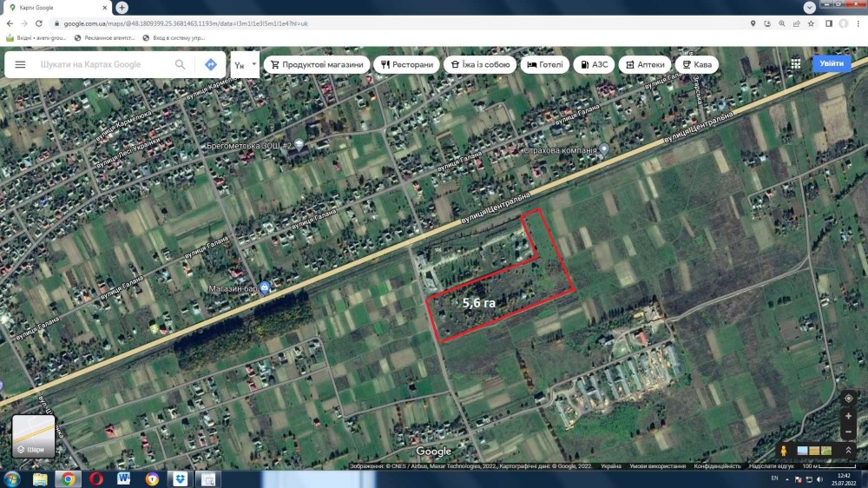Image resolution: width=868 pixels, height=488 pixels.
Task: Click the Умови використання link
Action: click(x=657, y=466)
